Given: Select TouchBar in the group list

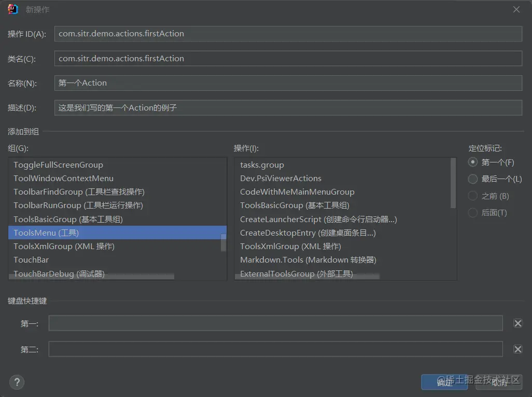Looking at the screenshot, I should coord(117,260).
